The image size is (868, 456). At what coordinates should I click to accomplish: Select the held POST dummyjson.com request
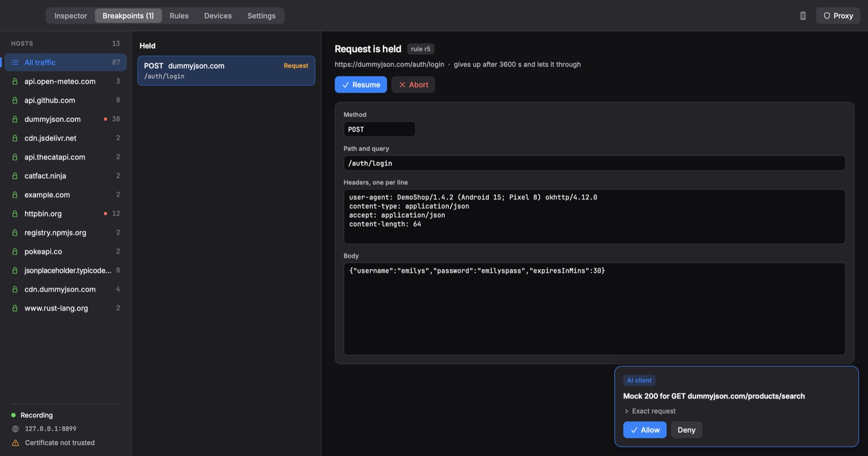[x=226, y=71]
